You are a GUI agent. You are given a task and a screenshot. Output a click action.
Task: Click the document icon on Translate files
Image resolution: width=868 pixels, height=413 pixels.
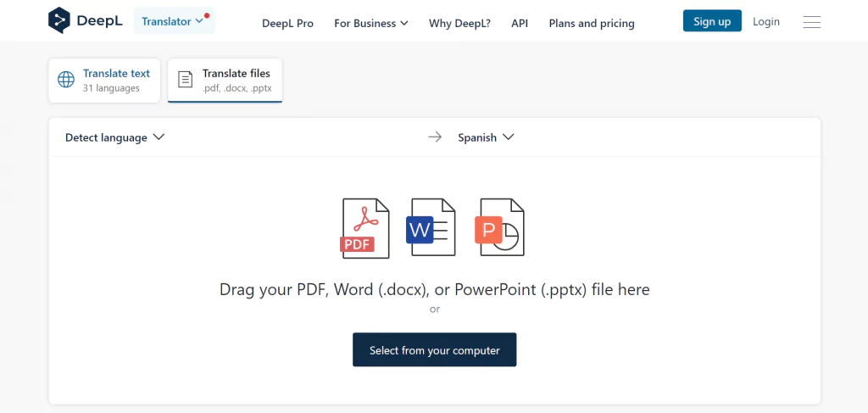pos(185,80)
